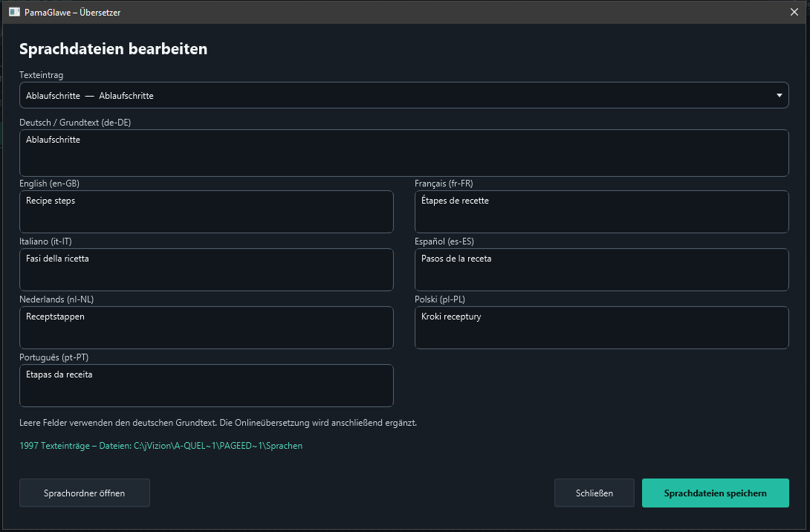Click the Deutsch Grundtext field 'Ablaufschritte'

coord(404,153)
